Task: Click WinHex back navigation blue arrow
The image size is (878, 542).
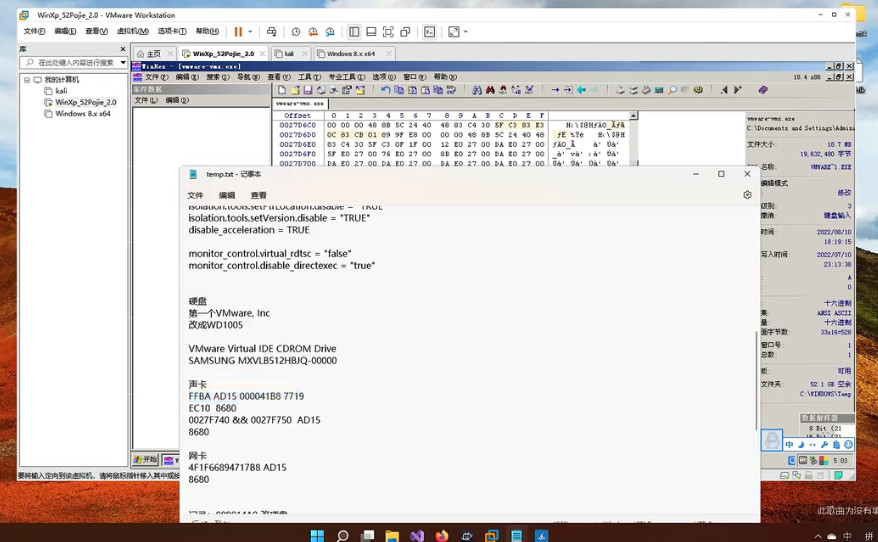Action: [581, 90]
